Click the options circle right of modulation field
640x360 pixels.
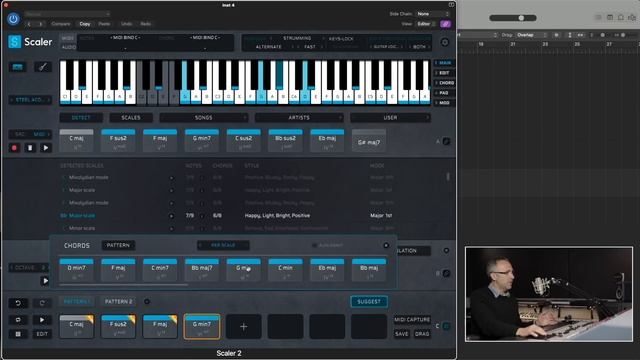click(x=446, y=251)
